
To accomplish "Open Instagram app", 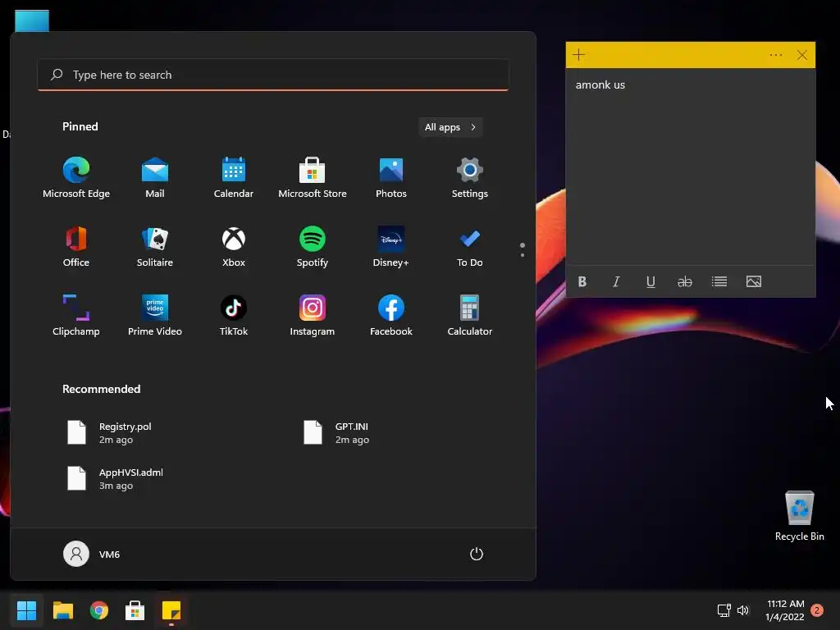I will [313, 316].
